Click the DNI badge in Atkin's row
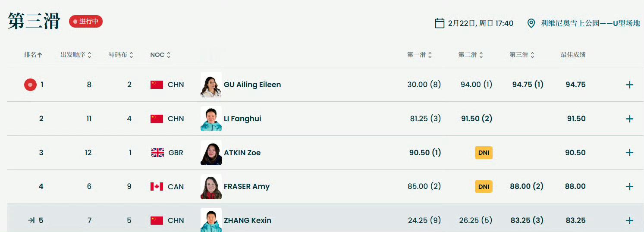 coord(484,153)
